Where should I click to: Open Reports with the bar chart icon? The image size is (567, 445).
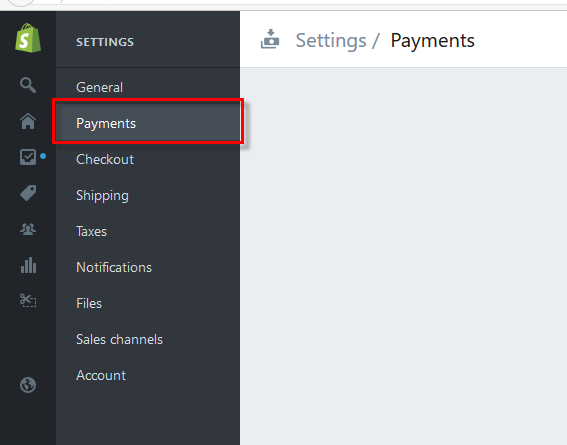28,265
